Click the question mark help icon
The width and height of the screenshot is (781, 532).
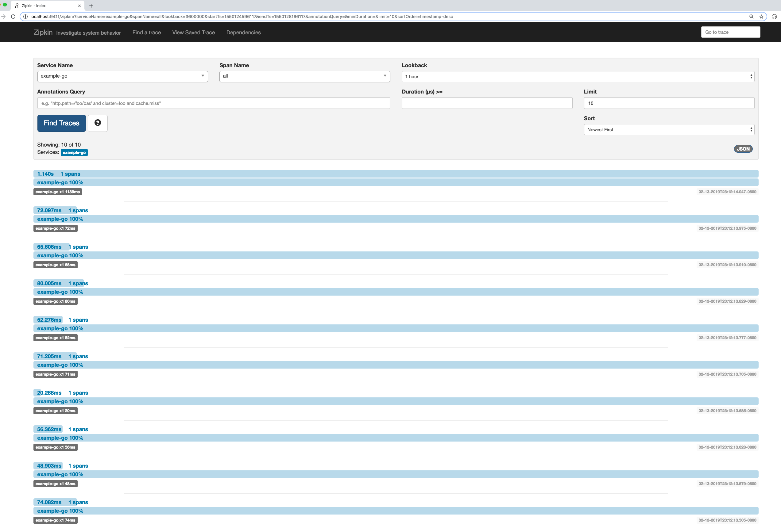98,123
